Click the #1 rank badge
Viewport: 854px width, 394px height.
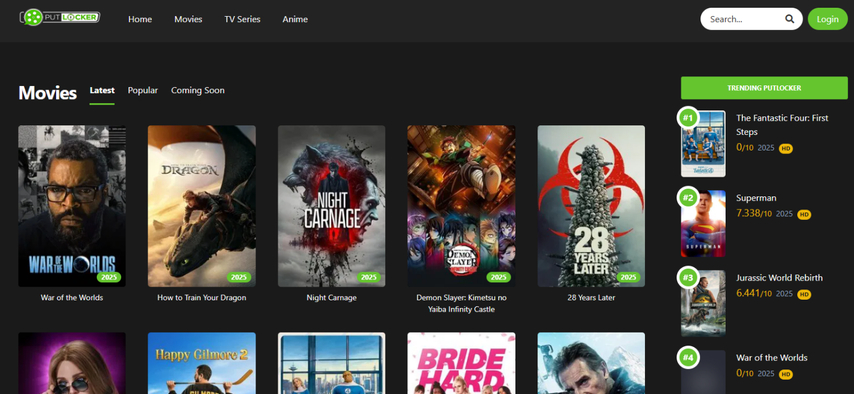[x=688, y=118]
